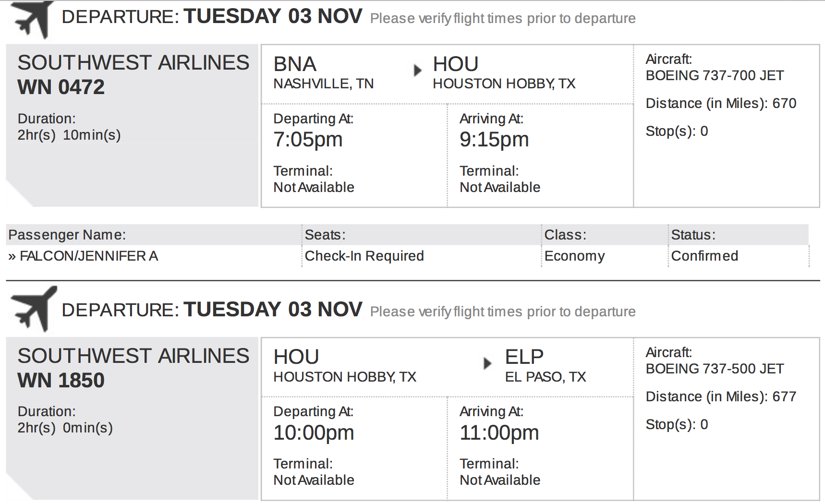Click the airplane icon for first departure
This screenshot has width=825, height=504.
coord(32,19)
